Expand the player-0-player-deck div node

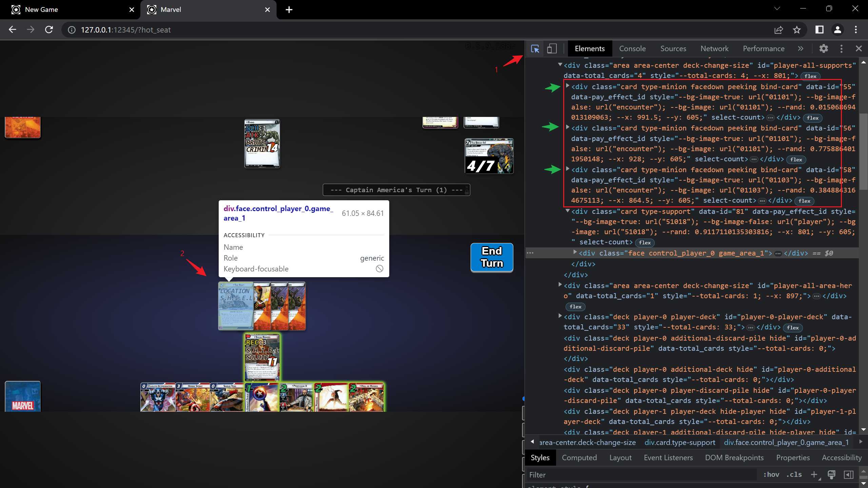pyautogui.click(x=560, y=316)
